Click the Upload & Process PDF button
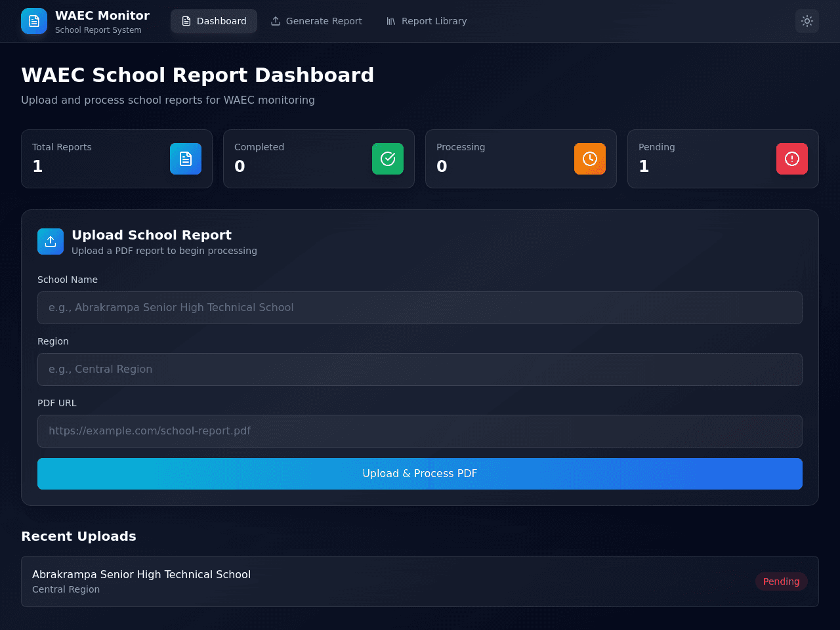840x630 pixels. 420,474
